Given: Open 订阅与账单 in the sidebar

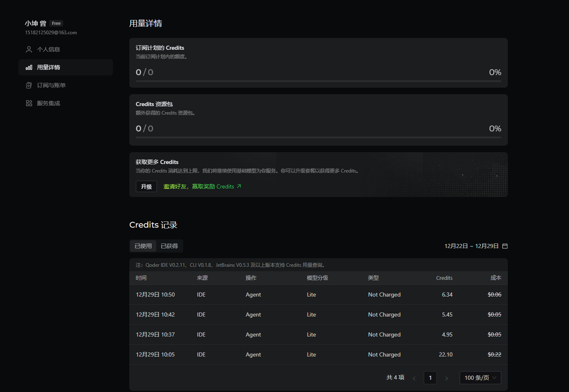Looking at the screenshot, I should (x=51, y=85).
